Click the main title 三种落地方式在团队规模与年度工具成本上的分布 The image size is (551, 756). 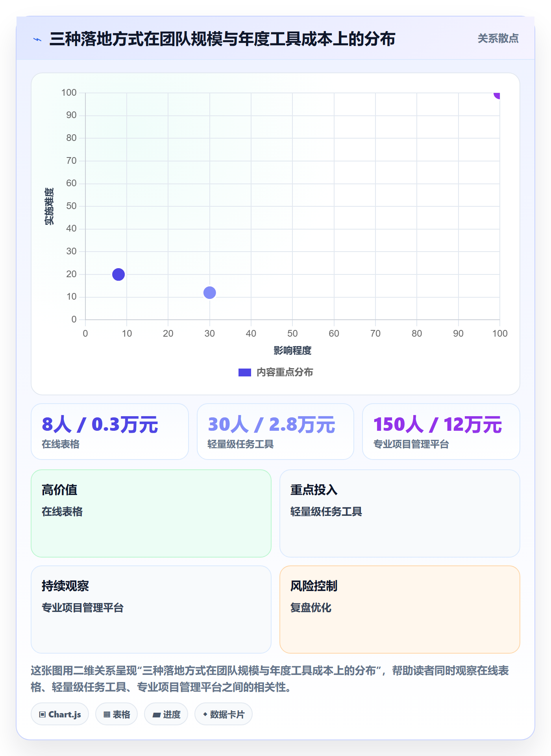tap(222, 39)
